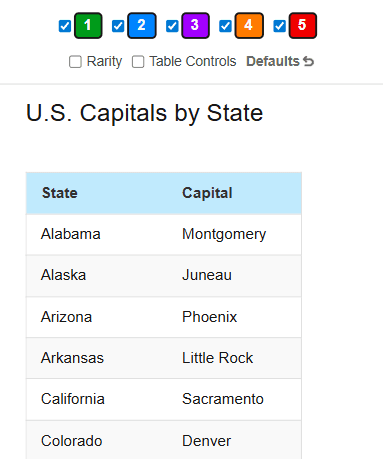Click the Defaults reset arrow icon
383x459 pixels.
point(308,61)
